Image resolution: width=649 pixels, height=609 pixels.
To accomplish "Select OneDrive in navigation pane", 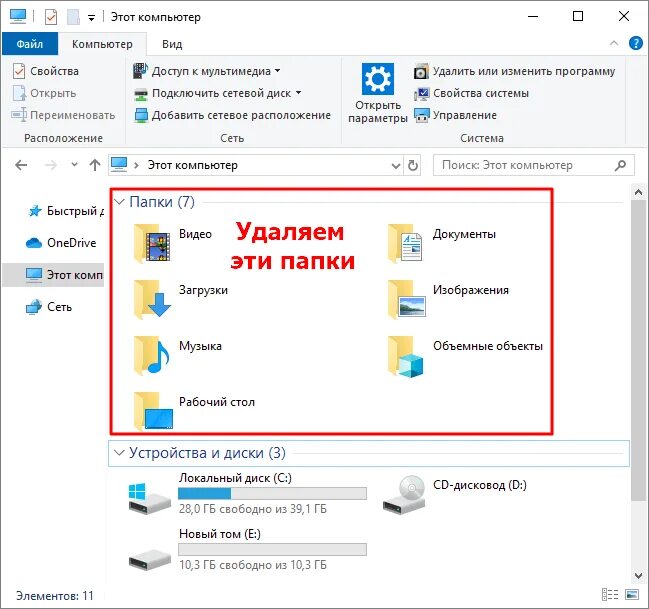I will point(61,243).
